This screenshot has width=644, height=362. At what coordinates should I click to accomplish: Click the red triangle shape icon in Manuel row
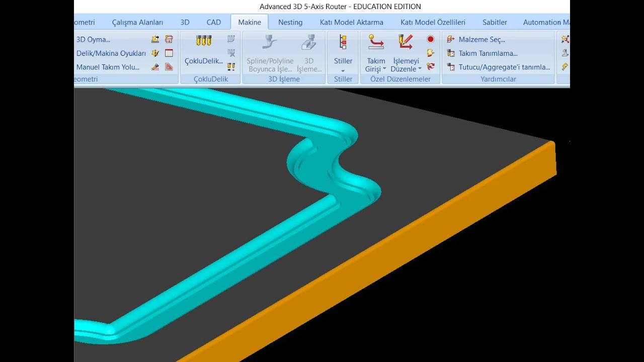(x=169, y=66)
